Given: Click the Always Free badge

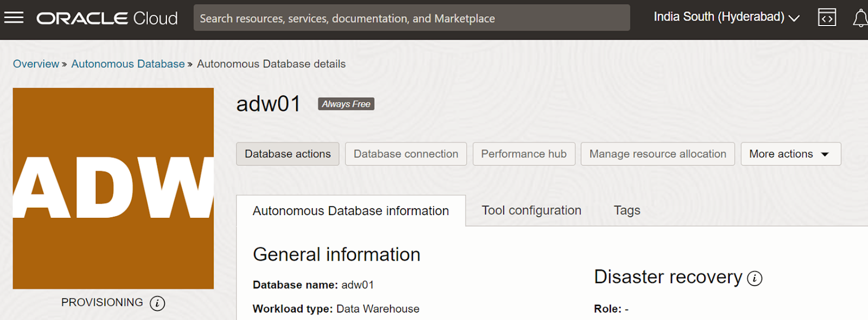Looking at the screenshot, I should tap(346, 104).
